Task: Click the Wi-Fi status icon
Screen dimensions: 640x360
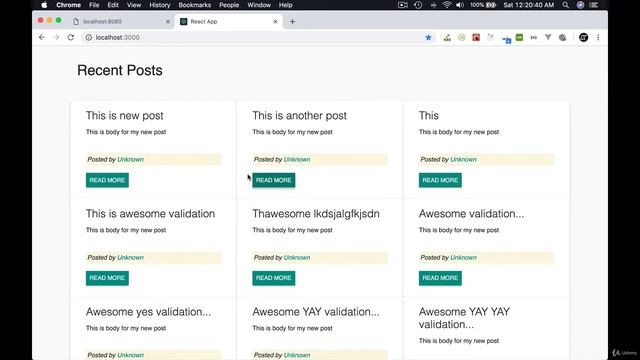Action: click(447, 5)
